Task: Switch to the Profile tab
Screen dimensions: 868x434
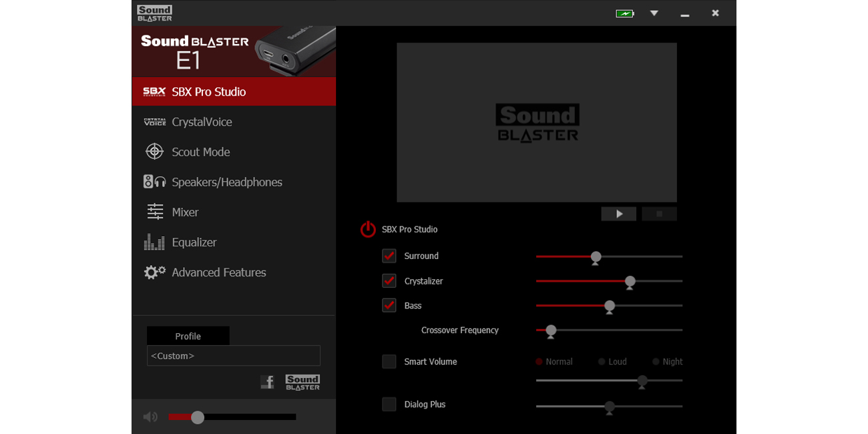Action: click(188, 335)
